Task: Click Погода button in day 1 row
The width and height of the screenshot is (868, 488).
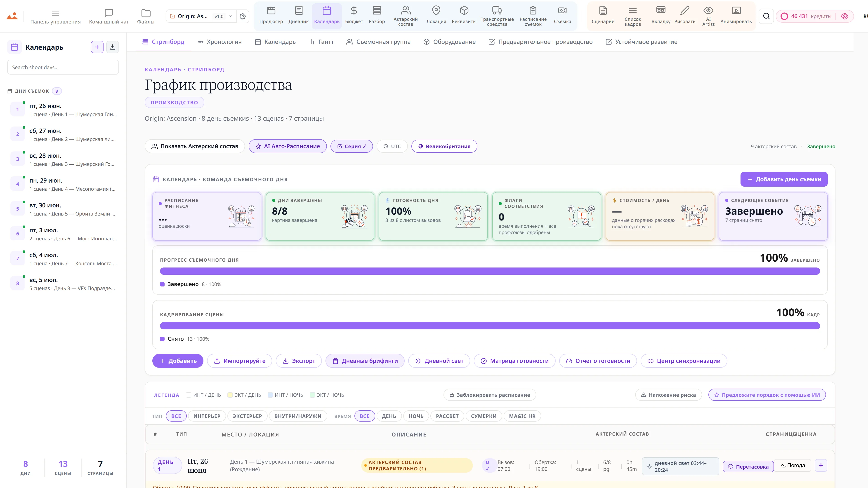Action: (793, 465)
